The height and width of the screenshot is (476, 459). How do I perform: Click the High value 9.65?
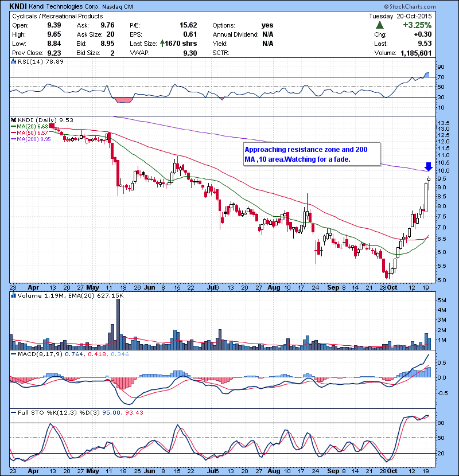coord(54,34)
